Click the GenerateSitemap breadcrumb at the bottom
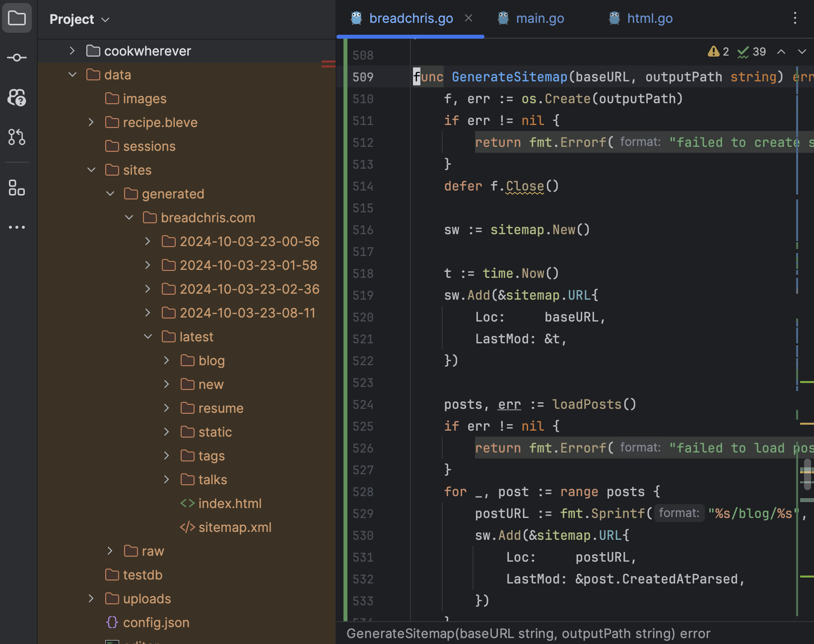Viewport: 814px width, 644px height. point(528,634)
